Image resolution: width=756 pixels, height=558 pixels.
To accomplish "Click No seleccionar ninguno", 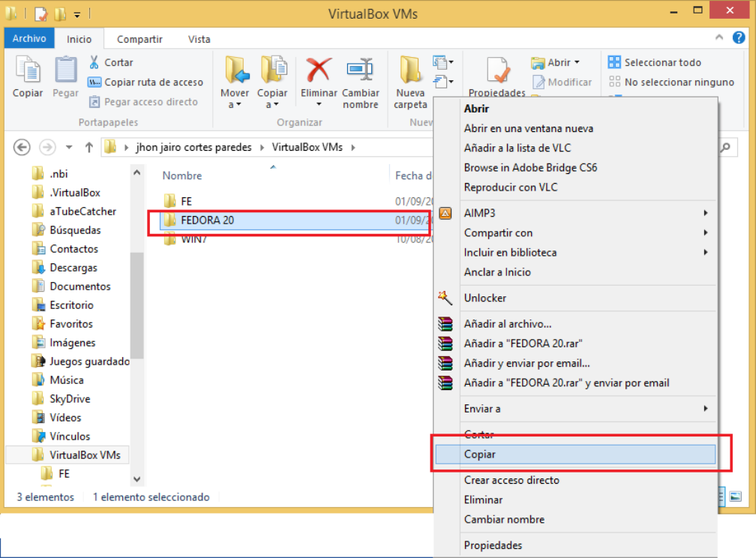I will (671, 82).
